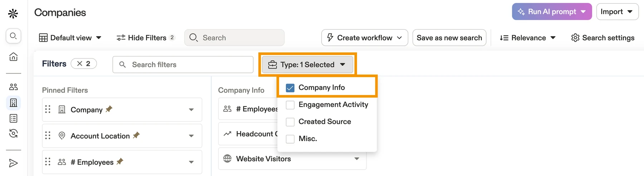This screenshot has width=644, height=176.
Task: Expand the pinned # Employees filter arrow
Action: click(191, 162)
